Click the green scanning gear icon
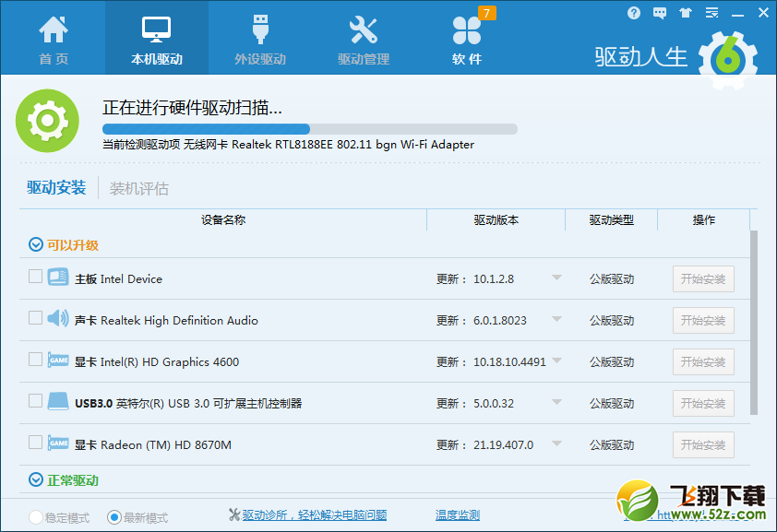 pos(47,121)
